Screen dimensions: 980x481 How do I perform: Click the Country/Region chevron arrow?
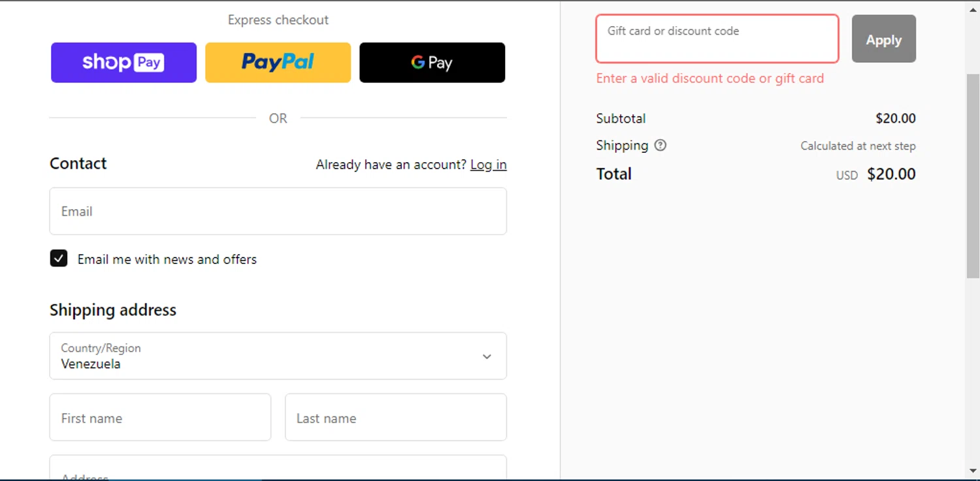click(x=487, y=356)
